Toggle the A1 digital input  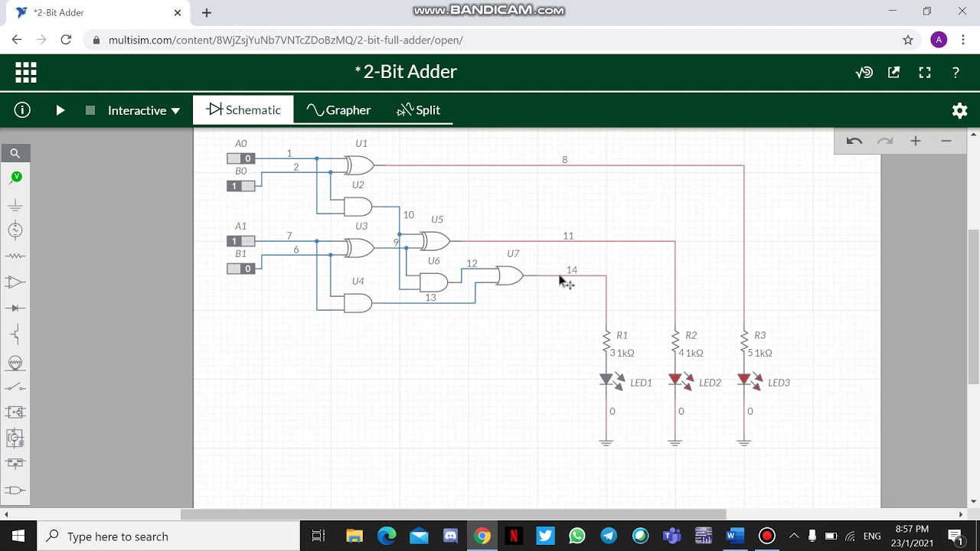point(240,241)
